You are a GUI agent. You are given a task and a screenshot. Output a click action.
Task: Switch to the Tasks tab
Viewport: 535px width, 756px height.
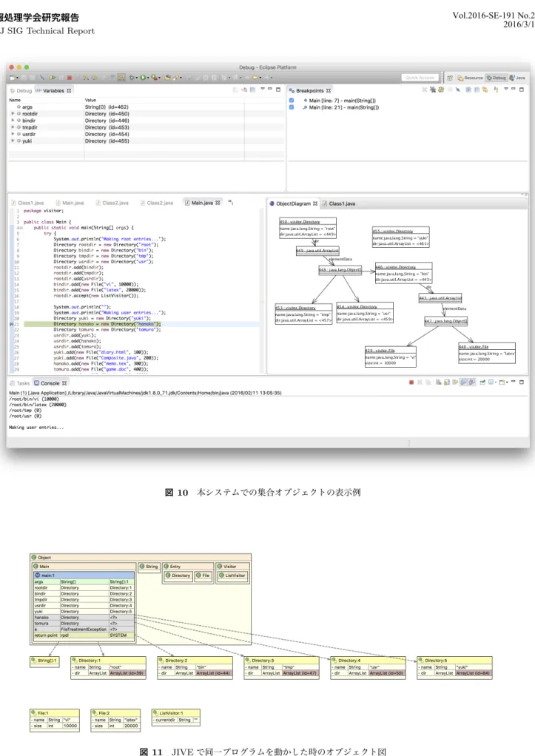coord(20,383)
